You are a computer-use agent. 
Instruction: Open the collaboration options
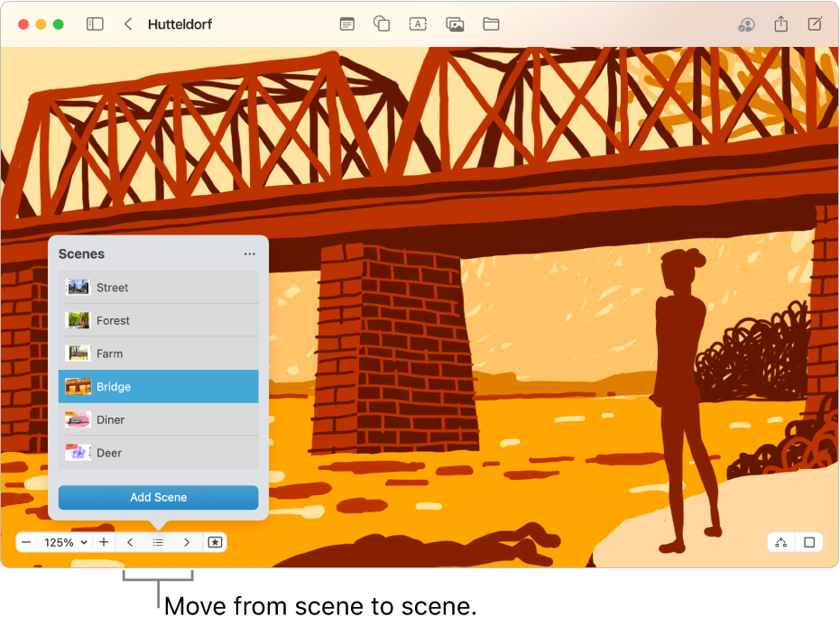point(746,24)
